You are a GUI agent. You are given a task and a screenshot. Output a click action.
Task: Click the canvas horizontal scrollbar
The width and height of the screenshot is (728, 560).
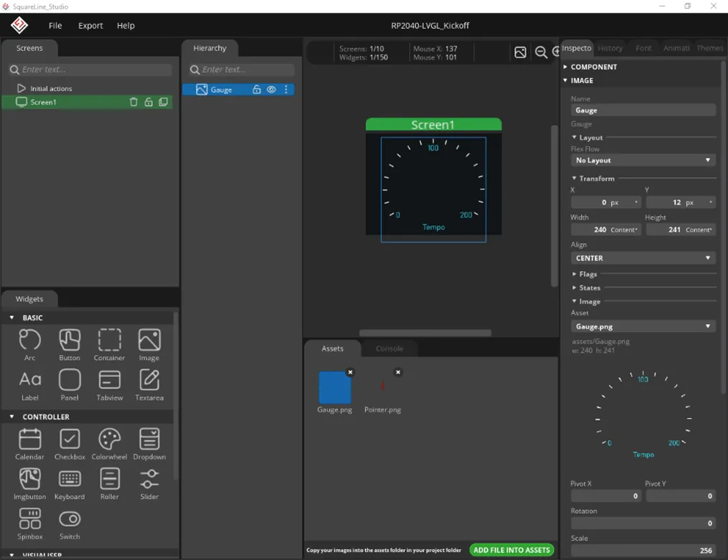tap(425, 333)
